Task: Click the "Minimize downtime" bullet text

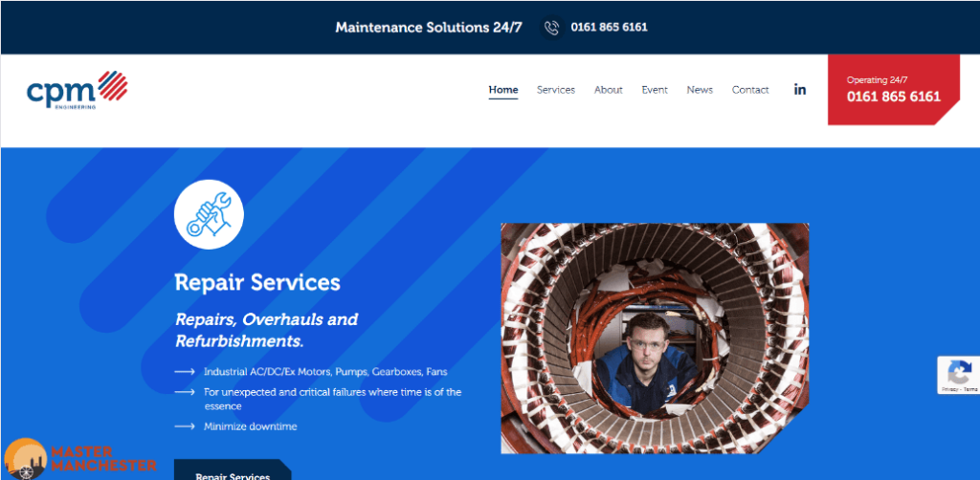Action: [x=250, y=427]
